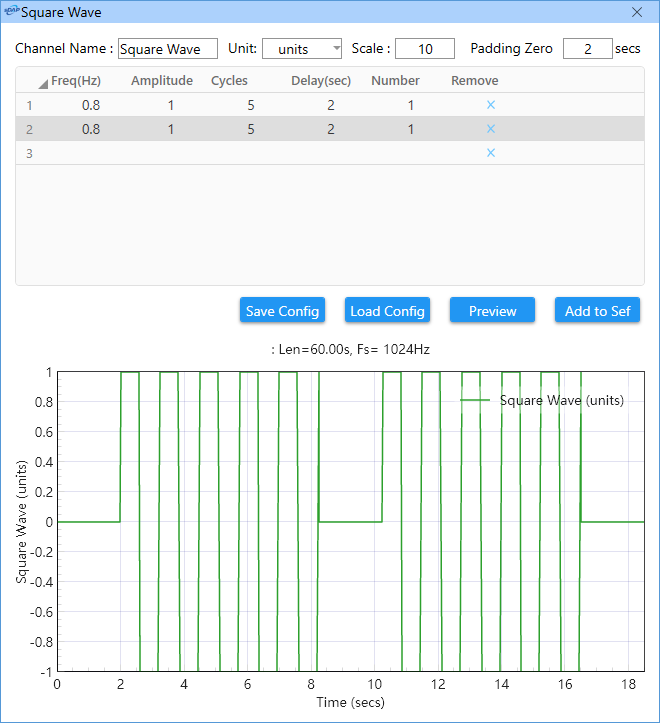Click the Square Wave (units) legend entry
660x723 pixels.
[561, 400]
